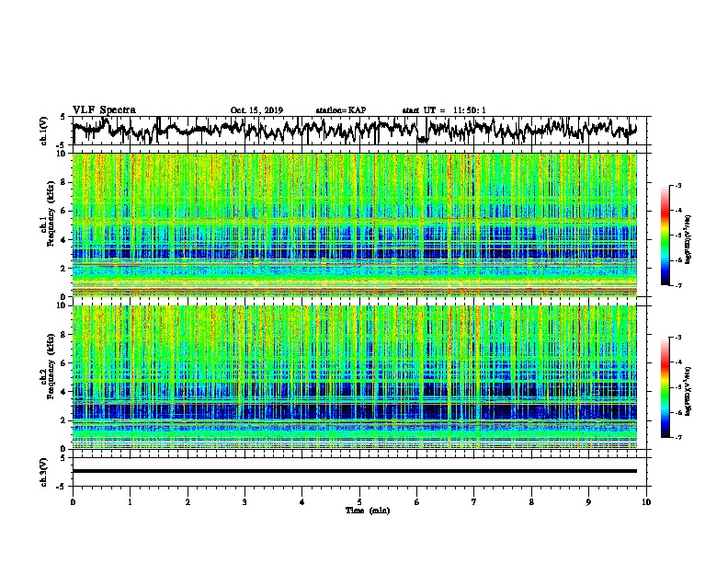Click the ch.2 "Frequency (kHz)" axis label
This screenshot has height=563, width=728.
tap(51, 366)
